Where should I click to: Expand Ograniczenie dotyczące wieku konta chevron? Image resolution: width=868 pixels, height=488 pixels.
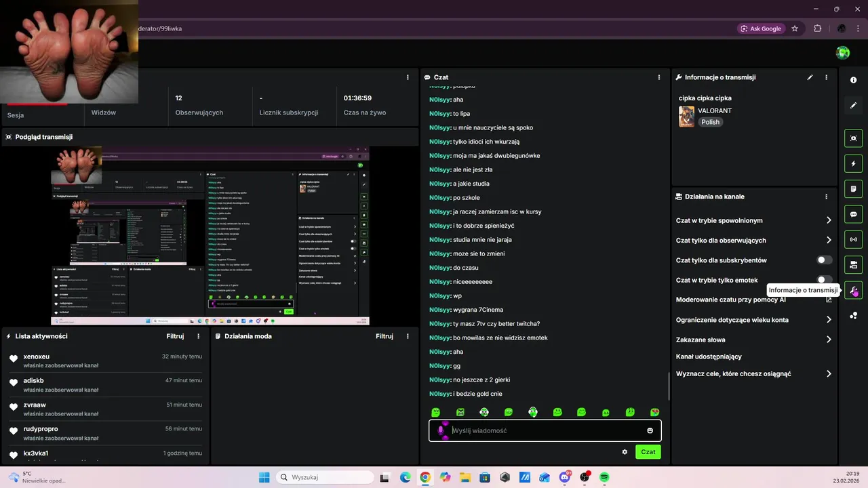pos(829,320)
